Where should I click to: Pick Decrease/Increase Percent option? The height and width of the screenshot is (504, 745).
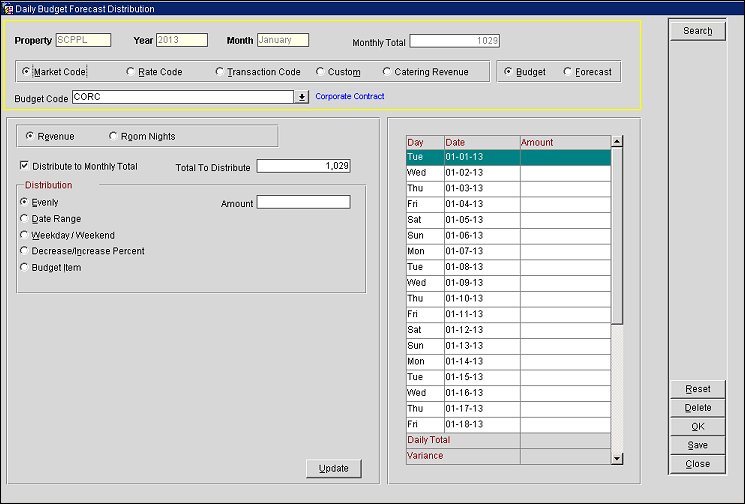[x=25, y=251]
